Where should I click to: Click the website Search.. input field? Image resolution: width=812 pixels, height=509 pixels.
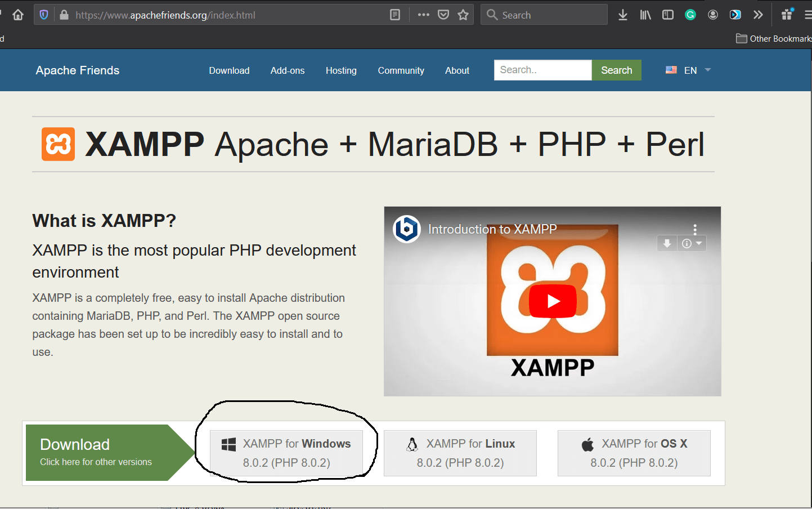(x=543, y=70)
